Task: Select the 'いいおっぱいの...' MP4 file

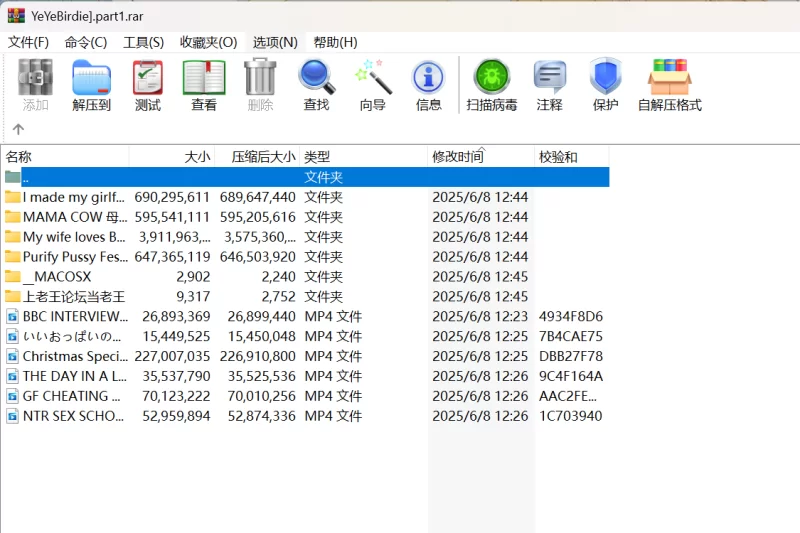Action: [72, 336]
